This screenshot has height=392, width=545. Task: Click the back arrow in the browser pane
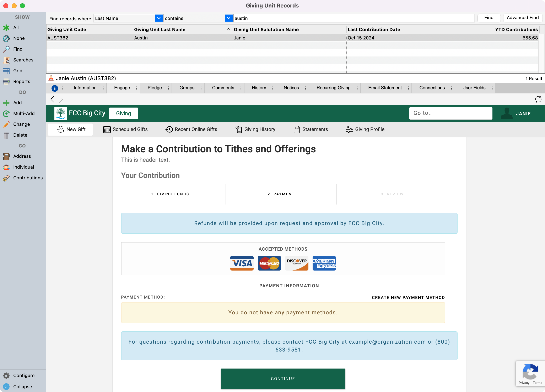click(x=52, y=99)
